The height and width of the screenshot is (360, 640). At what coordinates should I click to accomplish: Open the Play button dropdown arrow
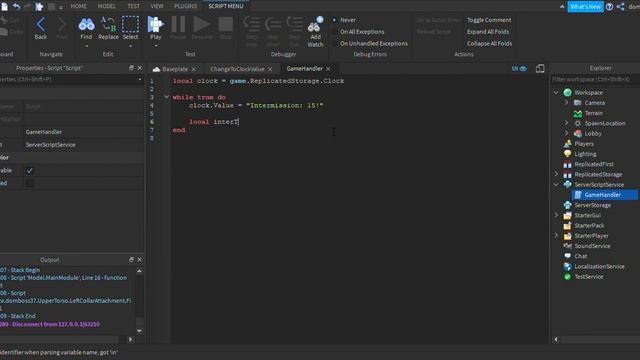[156, 46]
